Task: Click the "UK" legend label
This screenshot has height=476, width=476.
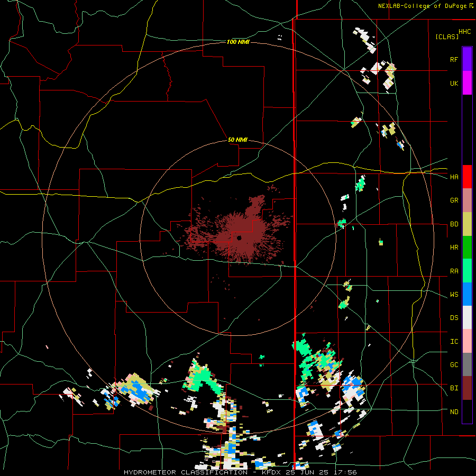Action: pos(454,83)
